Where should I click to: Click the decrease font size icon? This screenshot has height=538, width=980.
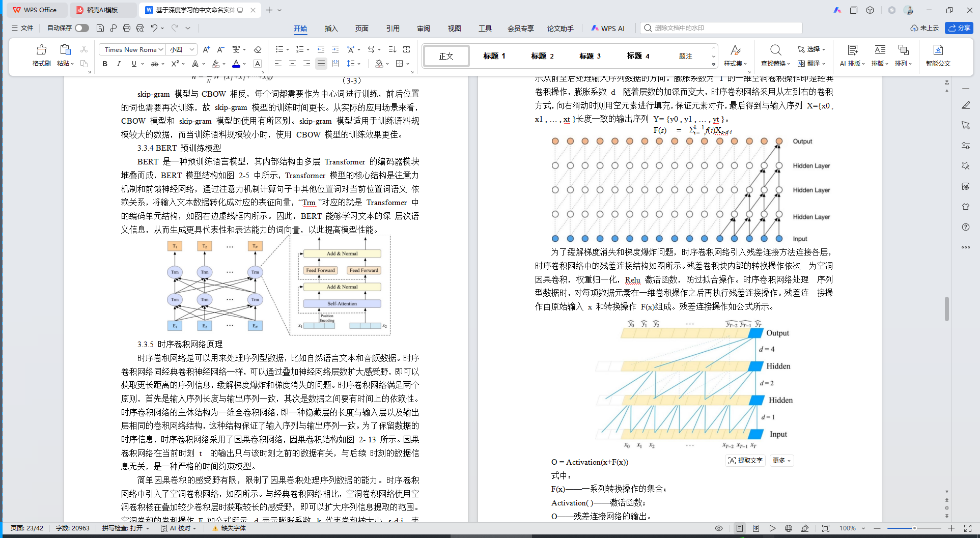point(220,49)
